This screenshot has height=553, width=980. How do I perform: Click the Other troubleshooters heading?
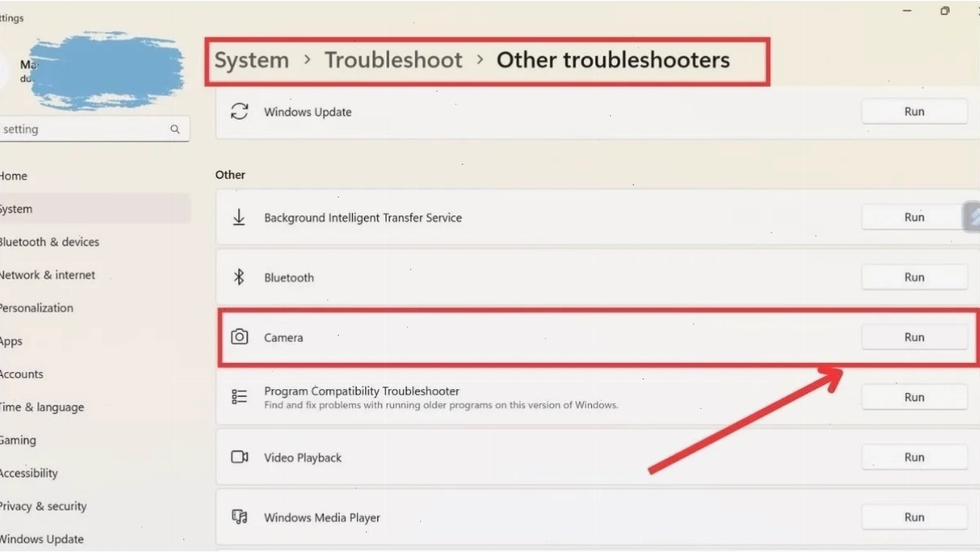pyautogui.click(x=613, y=60)
